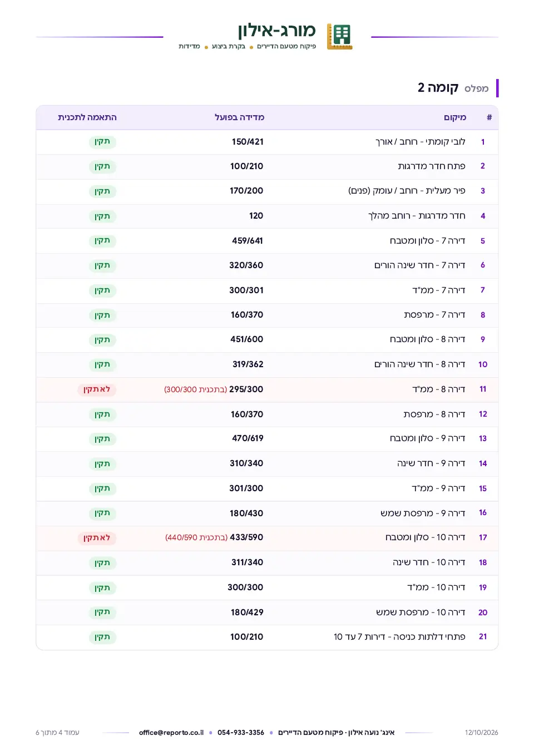Click the תקין badge in row 21
The image size is (534, 756).
tap(102, 637)
